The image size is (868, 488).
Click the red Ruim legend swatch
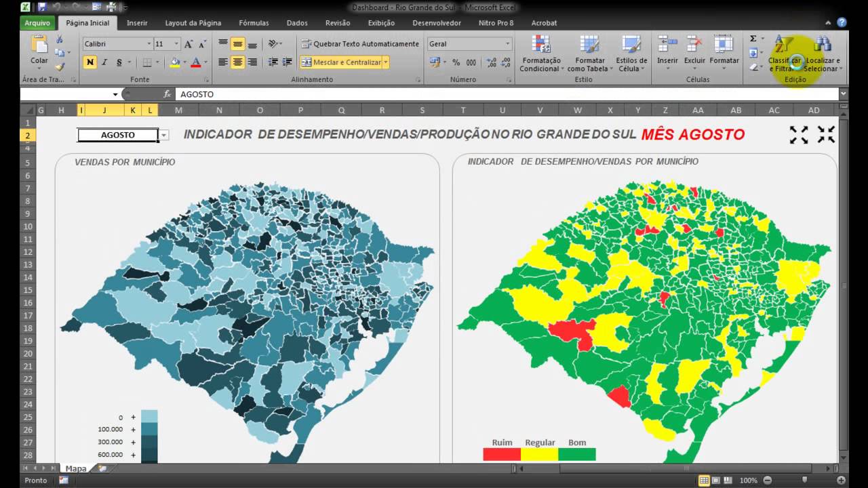[502, 454]
